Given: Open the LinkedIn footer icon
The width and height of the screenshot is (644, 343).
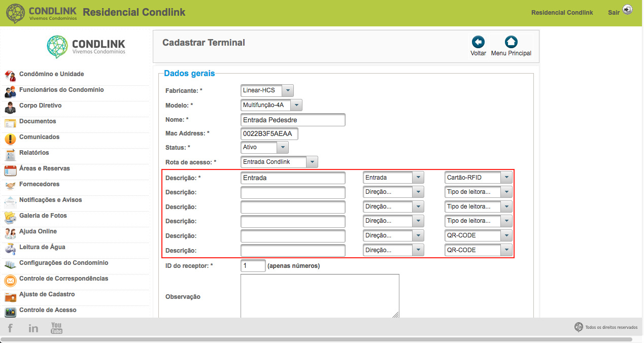Looking at the screenshot, I should click(x=33, y=328).
